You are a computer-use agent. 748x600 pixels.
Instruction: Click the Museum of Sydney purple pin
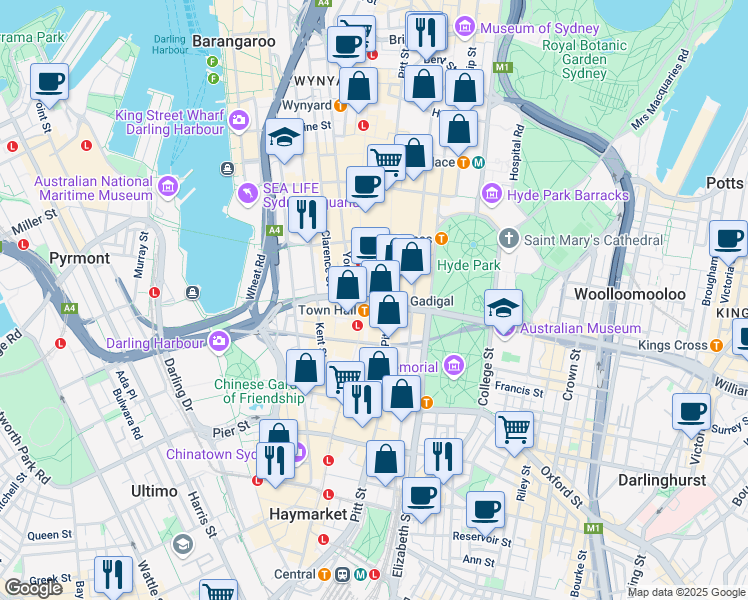tap(464, 26)
